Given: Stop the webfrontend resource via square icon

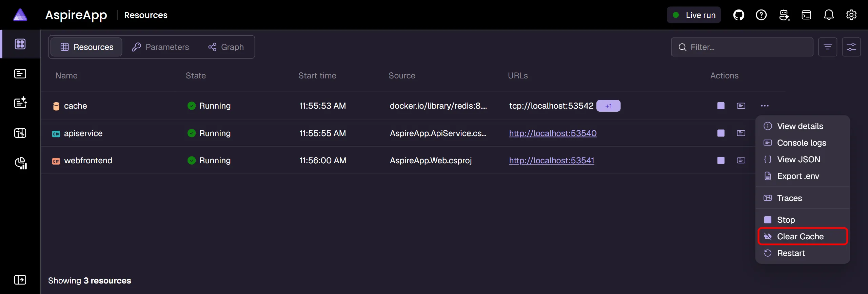Looking at the screenshot, I should (x=721, y=160).
